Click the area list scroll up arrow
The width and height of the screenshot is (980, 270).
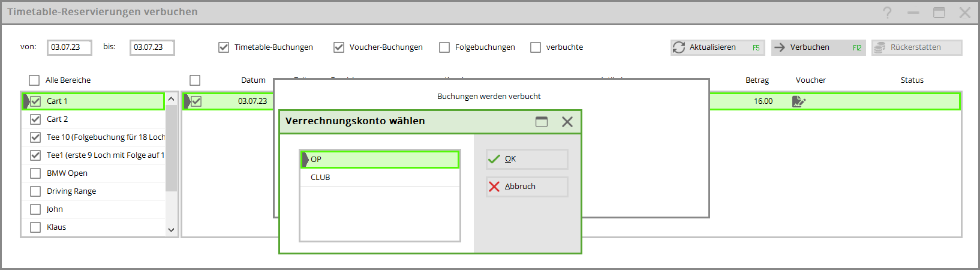(172, 99)
